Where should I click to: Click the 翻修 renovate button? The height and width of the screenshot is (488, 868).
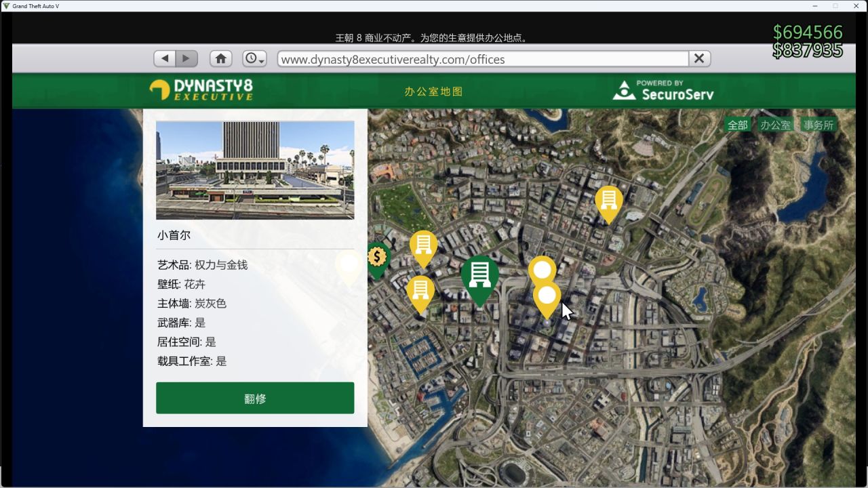click(x=255, y=398)
